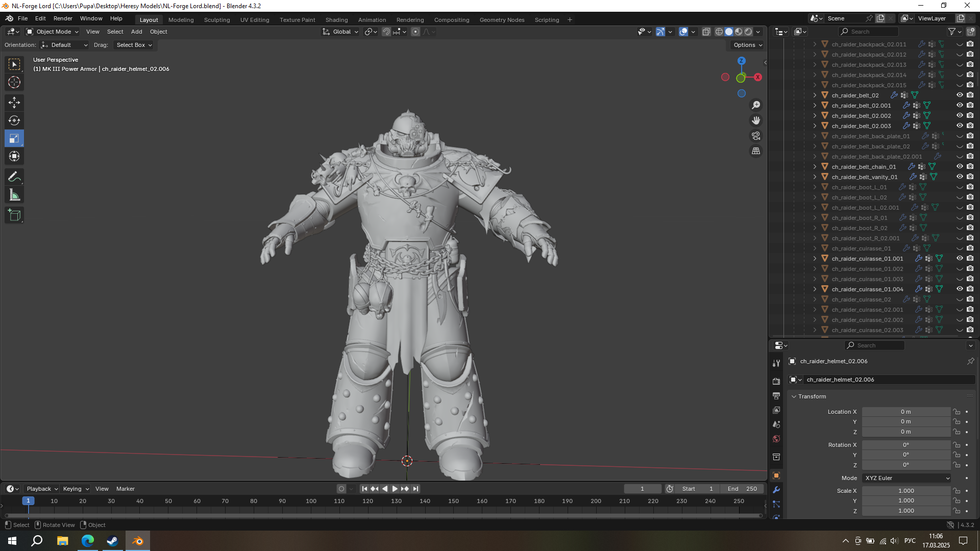Open the XYZ Euler rotation mode dropdown
The width and height of the screenshot is (980, 551).
click(x=906, y=478)
